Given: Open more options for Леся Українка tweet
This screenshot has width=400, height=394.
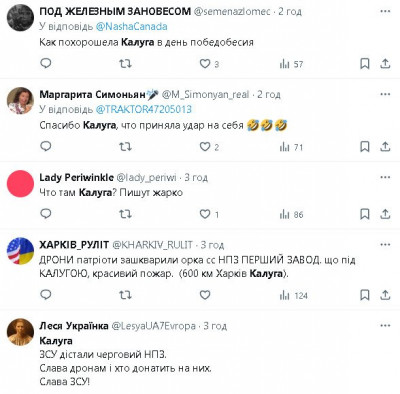Looking at the screenshot, I should tap(385, 325).
